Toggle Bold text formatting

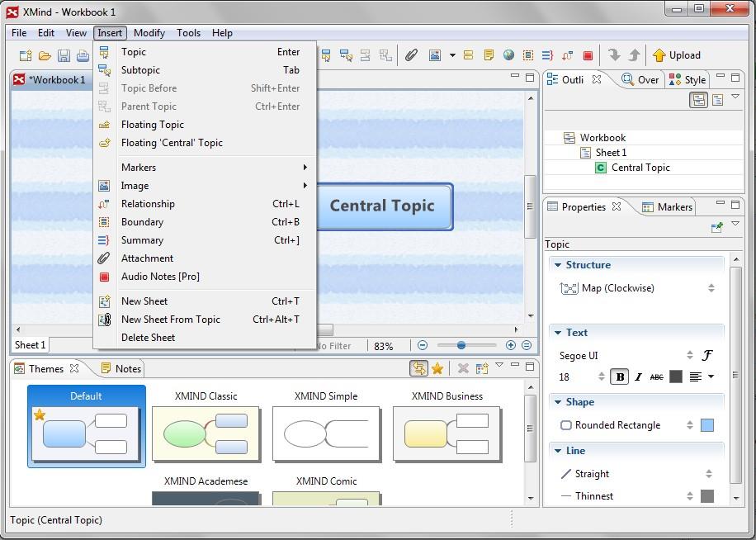[x=620, y=377]
